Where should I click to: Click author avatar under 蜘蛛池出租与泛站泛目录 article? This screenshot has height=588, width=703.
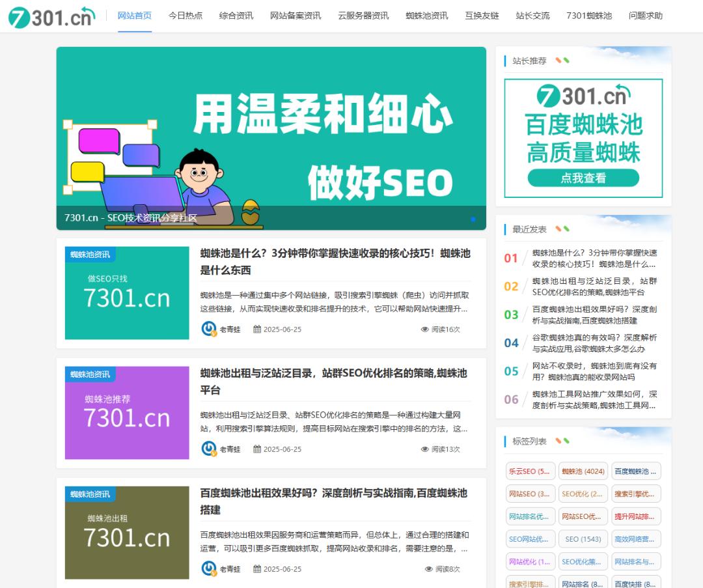click(209, 449)
